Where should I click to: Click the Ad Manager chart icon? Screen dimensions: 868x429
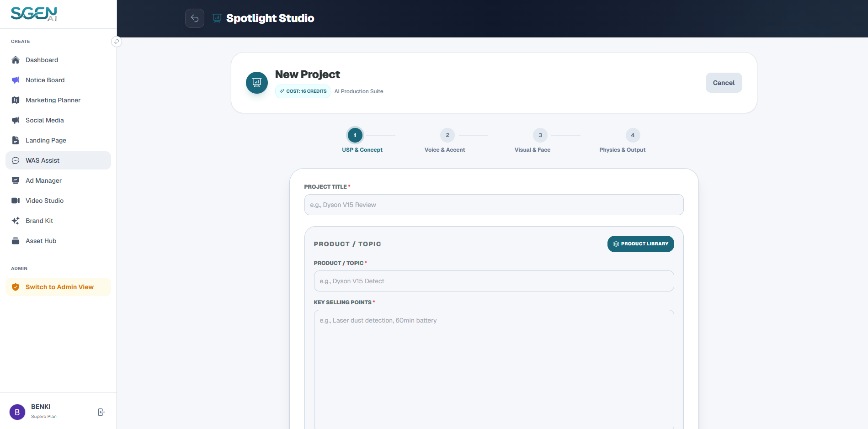point(16,180)
